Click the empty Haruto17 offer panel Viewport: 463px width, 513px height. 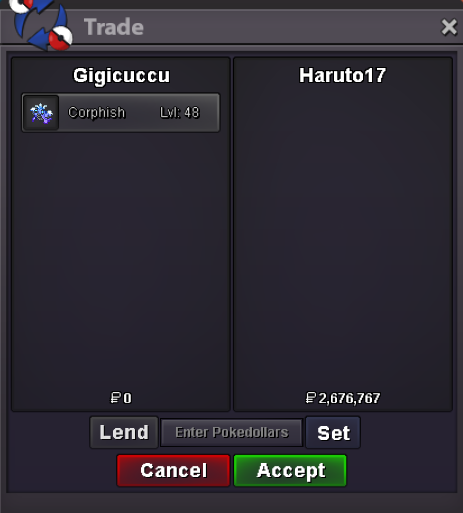click(x=343, y=233)
